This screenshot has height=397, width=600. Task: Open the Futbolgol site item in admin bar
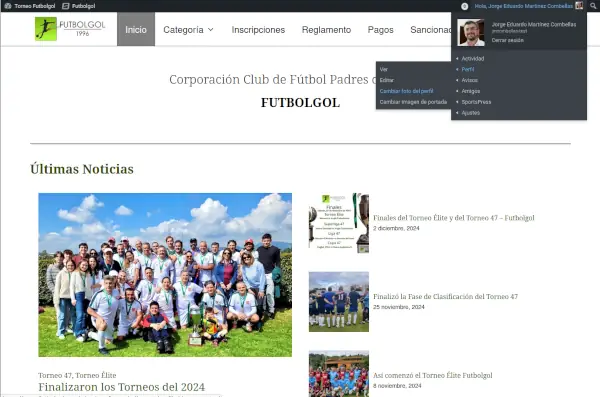[79, 6]
